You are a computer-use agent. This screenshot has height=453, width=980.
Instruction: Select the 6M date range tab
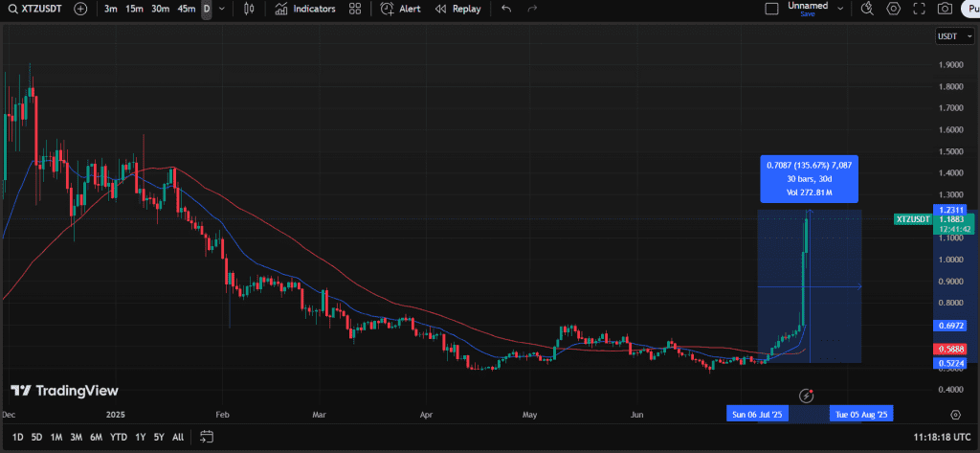tap(96, 438)
